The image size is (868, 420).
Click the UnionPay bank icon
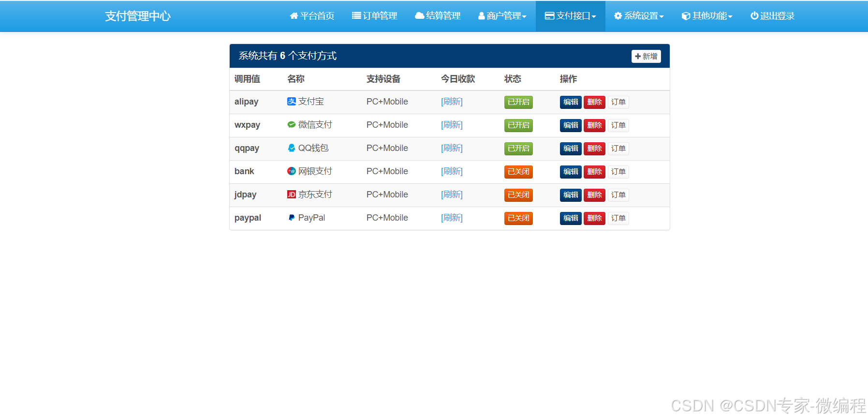click(292, 171)
